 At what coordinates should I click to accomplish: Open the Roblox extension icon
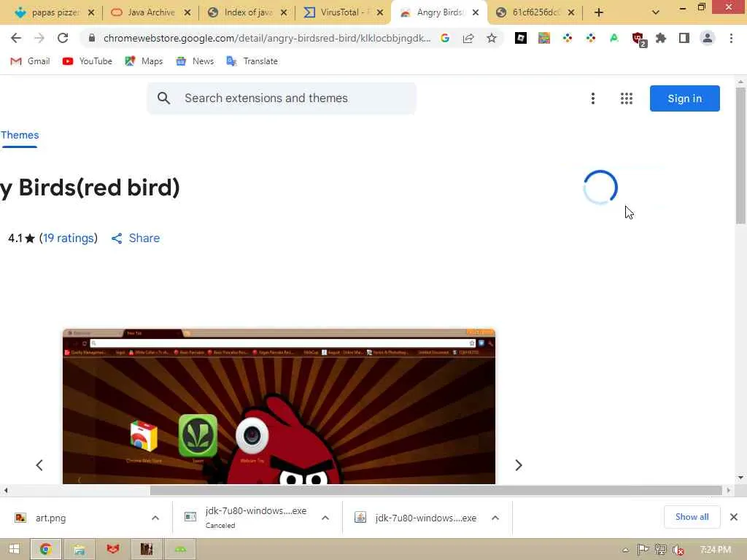(521, 38)
